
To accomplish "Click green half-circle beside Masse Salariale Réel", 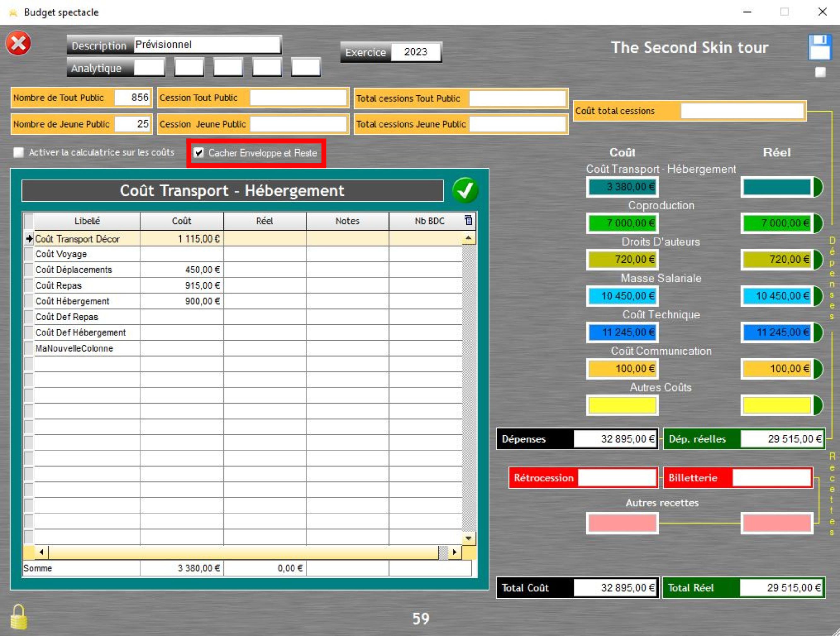I will click(x=818, y=296).
